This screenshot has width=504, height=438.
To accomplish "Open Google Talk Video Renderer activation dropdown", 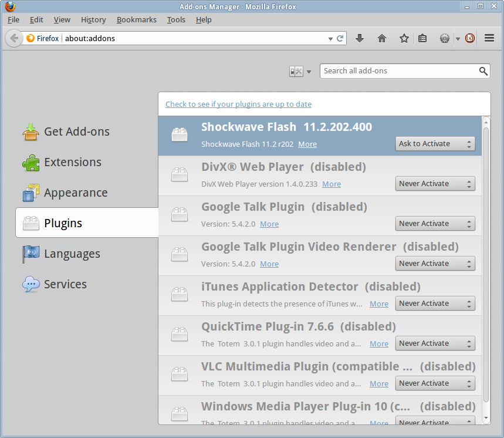I will click(435, 264).
